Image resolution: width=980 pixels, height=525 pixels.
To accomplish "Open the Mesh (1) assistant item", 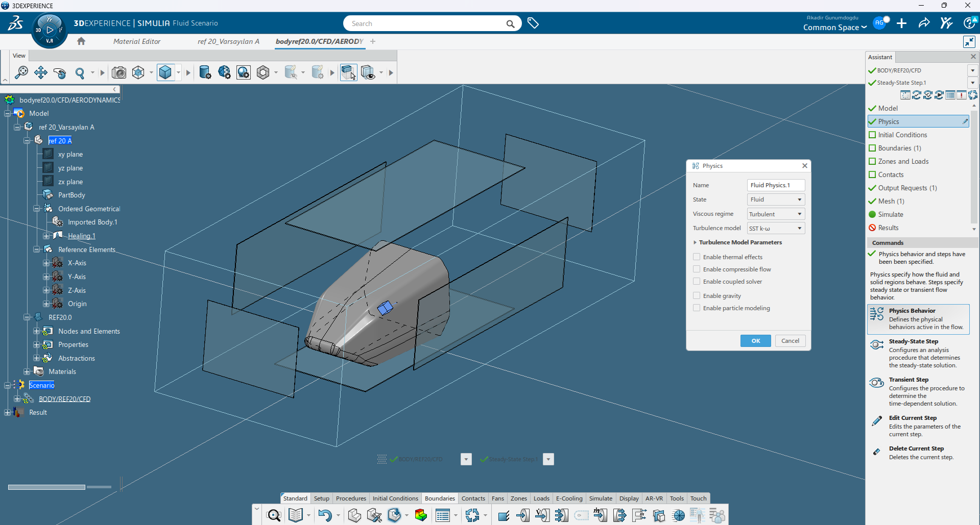I will pos(891,201).
